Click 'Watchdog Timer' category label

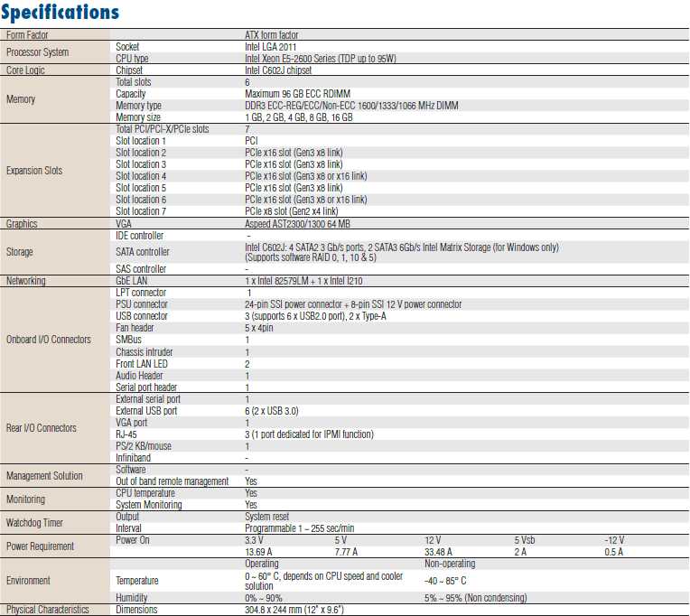coord(34,523)
